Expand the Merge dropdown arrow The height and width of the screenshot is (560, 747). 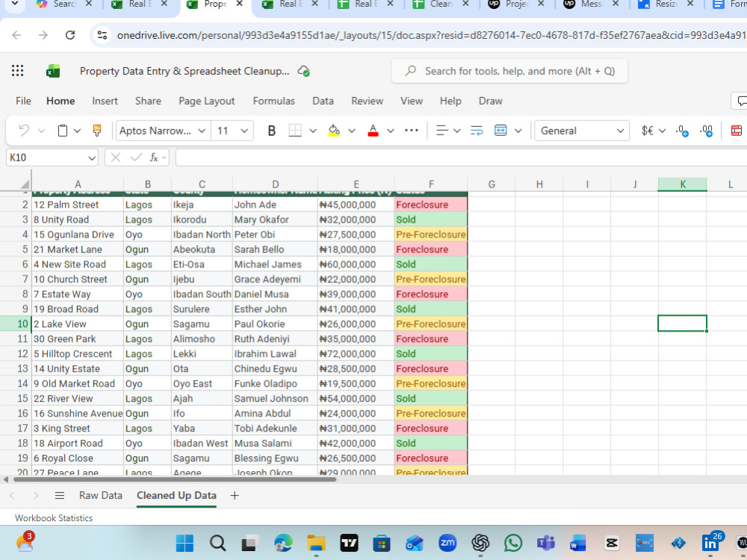tap(518, 131)
